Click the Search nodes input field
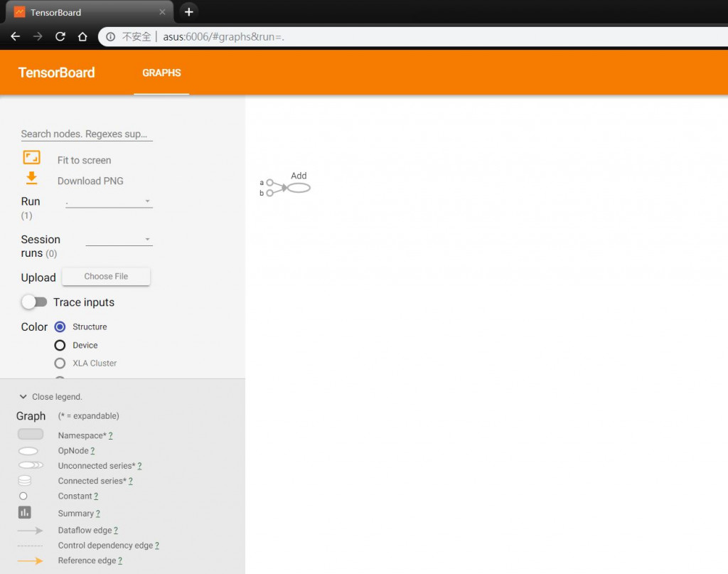Screen dimensions: 728x574 86,134
